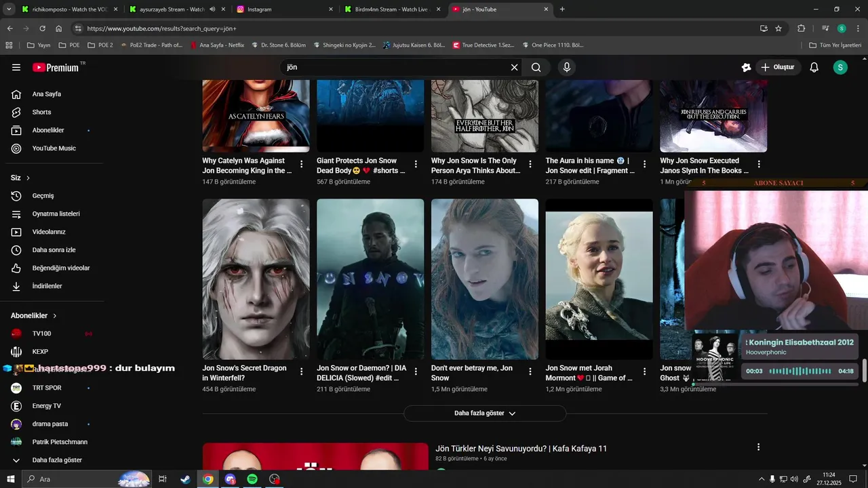Expand shorts shelf Daha fazla göster button
This screenshot has width=868, height=488.
tap(485, 413)
